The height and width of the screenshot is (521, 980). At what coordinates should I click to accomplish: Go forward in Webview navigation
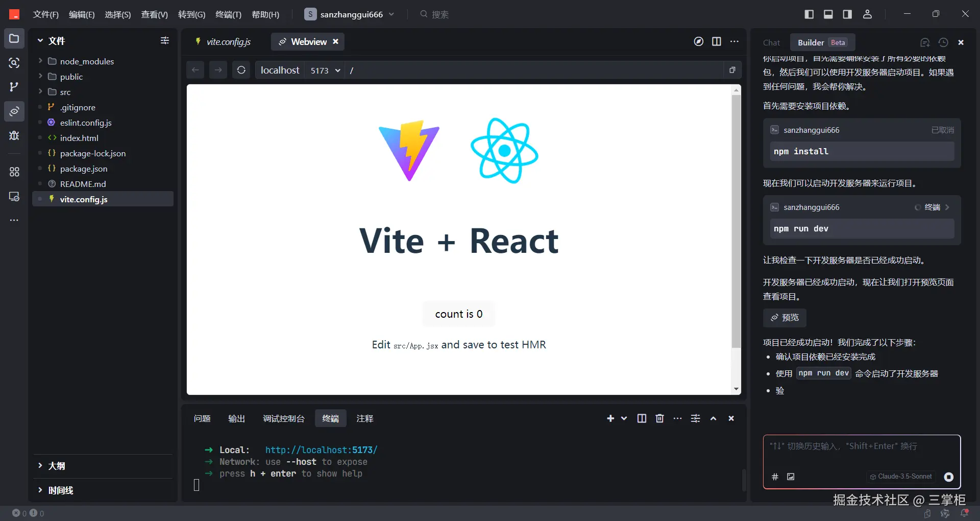218,70
